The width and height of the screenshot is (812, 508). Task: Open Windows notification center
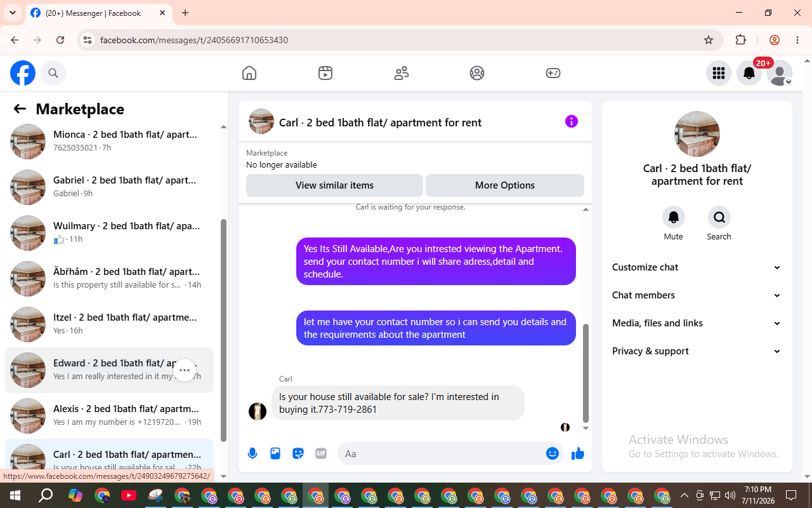[x=791, y=495]
